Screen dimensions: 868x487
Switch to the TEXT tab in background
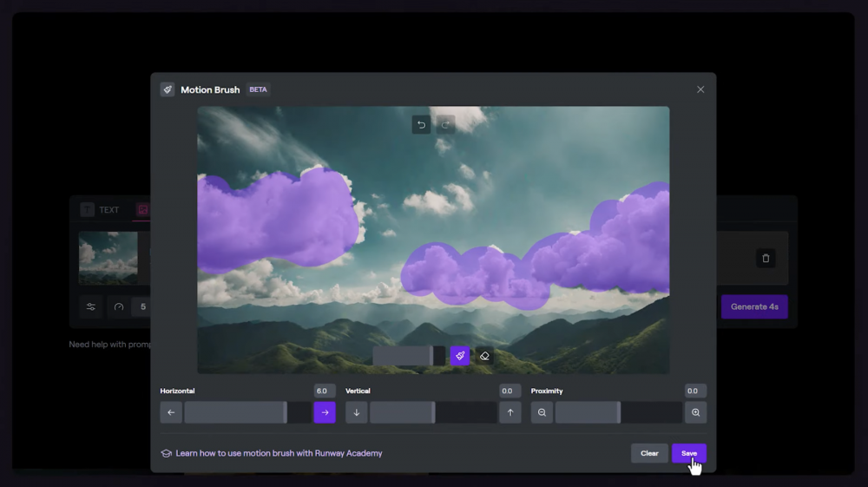tap(100, 210)
